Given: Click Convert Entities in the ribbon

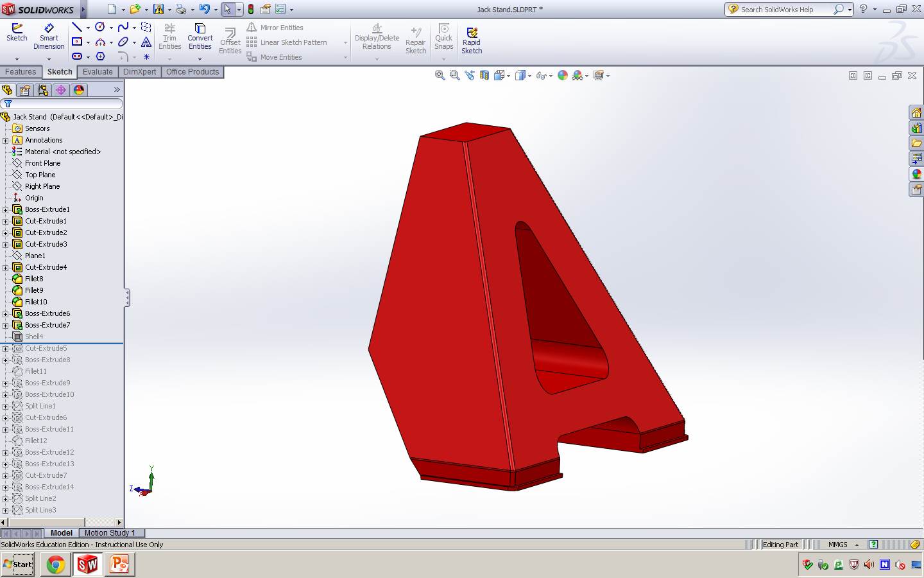Looking at the screenshot, I should (x=200, y=37).
